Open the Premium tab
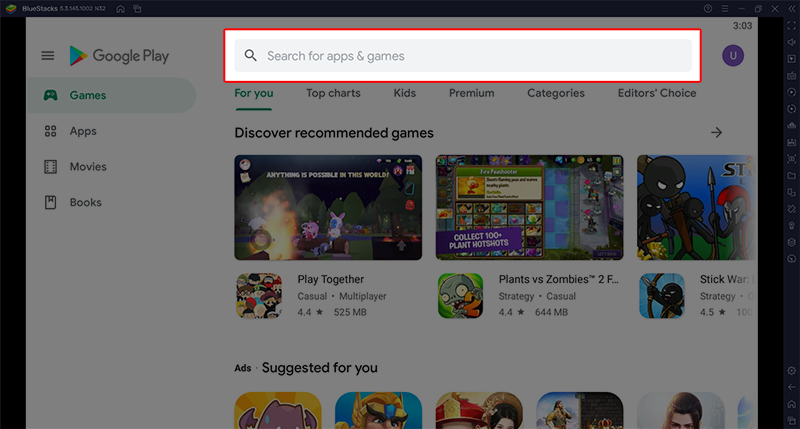The height and width of the screenshot is (429, 800). (x=471, y=93)
